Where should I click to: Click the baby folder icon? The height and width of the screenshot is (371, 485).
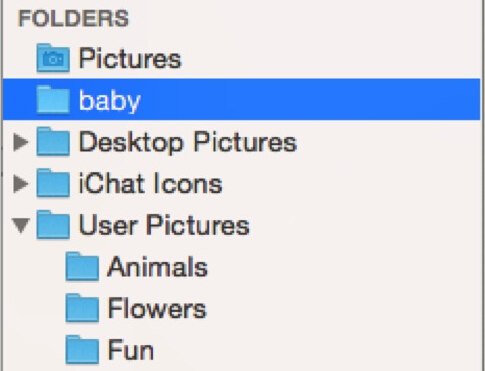pyautogui.click(x=53, y=100)
